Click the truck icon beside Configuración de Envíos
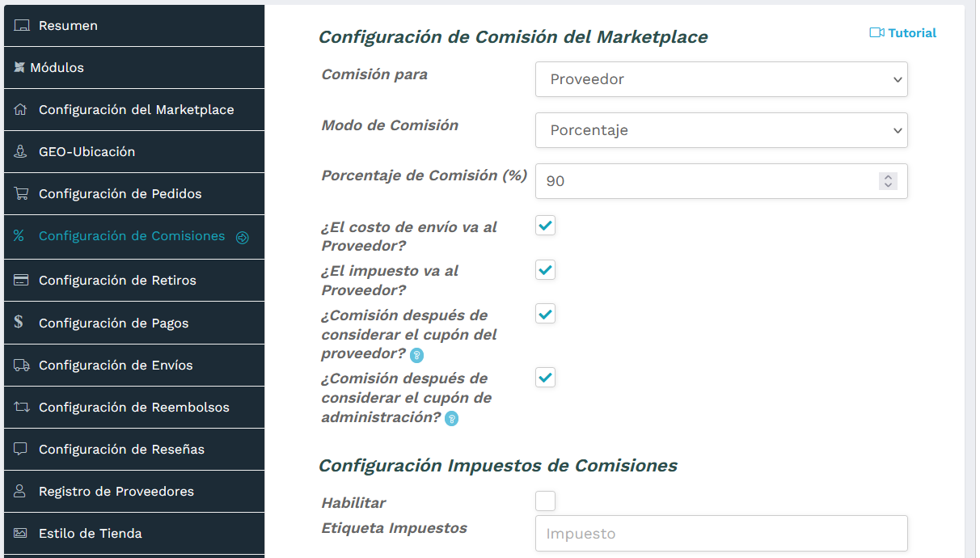This screenshot has height=558, width=980. [23, 365]
